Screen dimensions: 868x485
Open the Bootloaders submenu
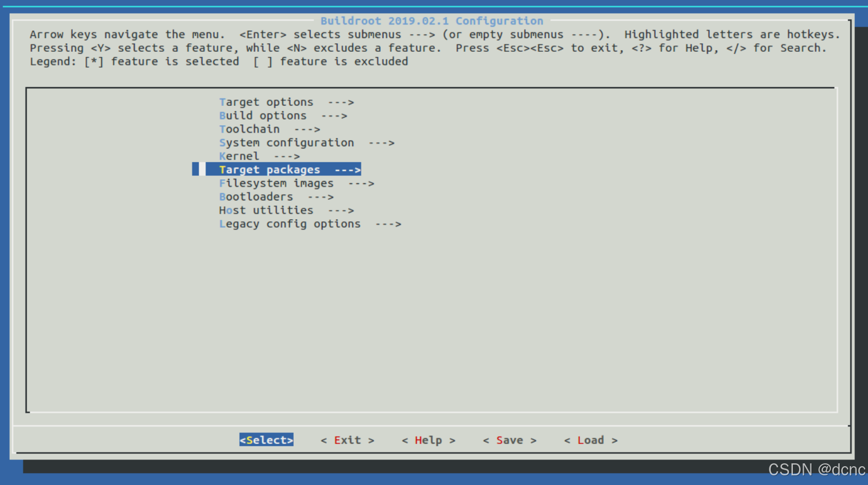click(x=276, y=197)
